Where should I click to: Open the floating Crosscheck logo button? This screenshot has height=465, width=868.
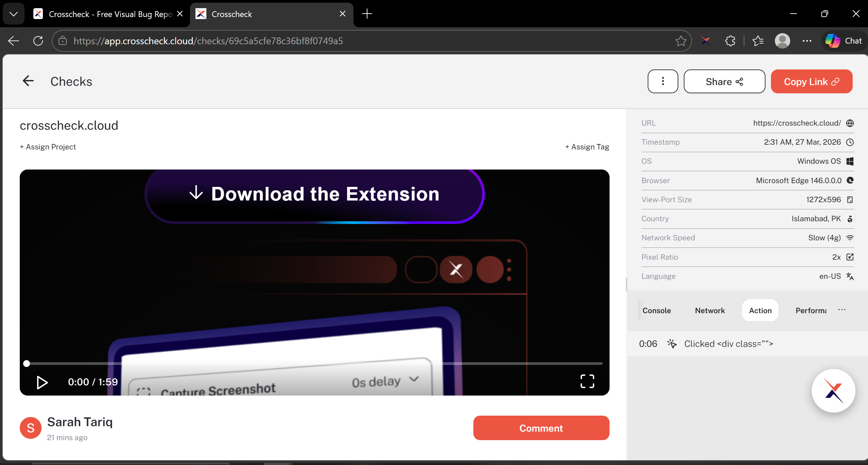(x=833, y=391)
